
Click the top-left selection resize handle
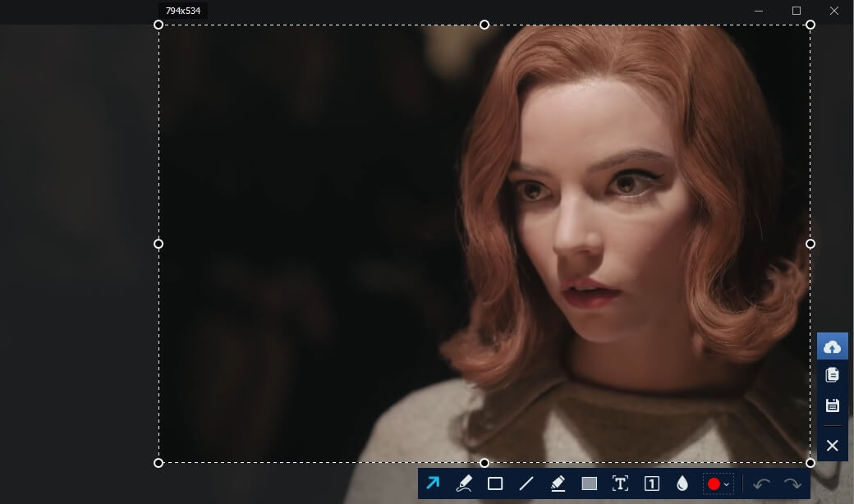[x=158, y=25]
